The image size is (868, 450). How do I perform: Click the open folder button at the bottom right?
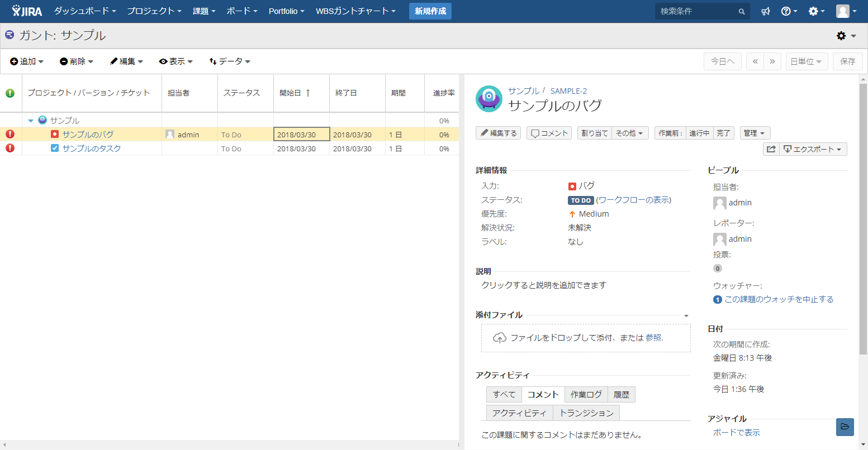tap(845, 427)
